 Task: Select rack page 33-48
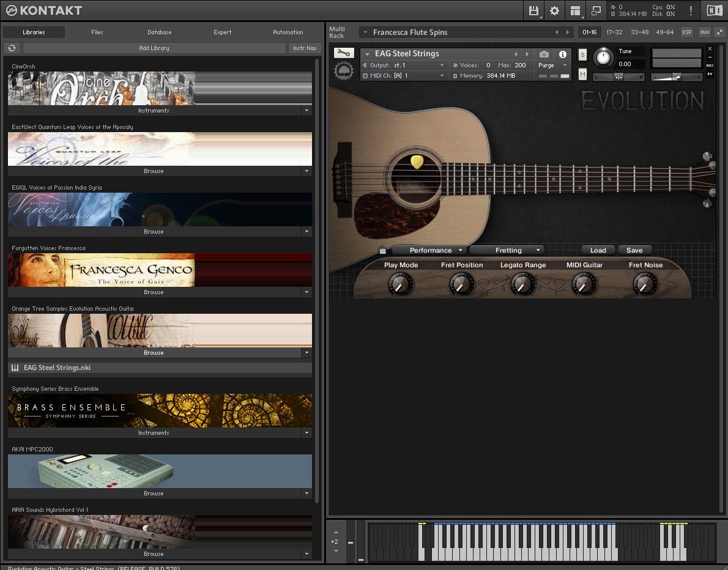(640, 32)
